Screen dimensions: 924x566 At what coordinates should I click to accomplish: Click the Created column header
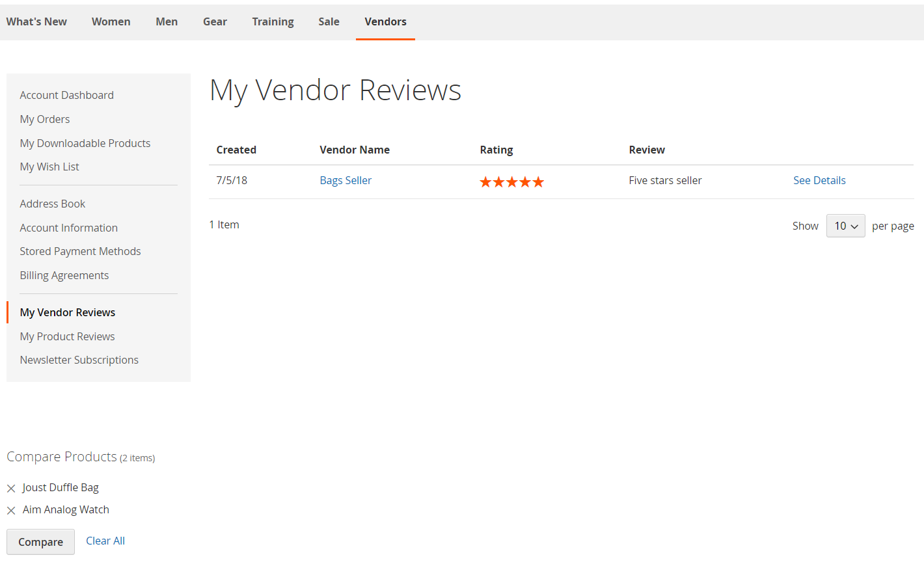coord(236,150)
